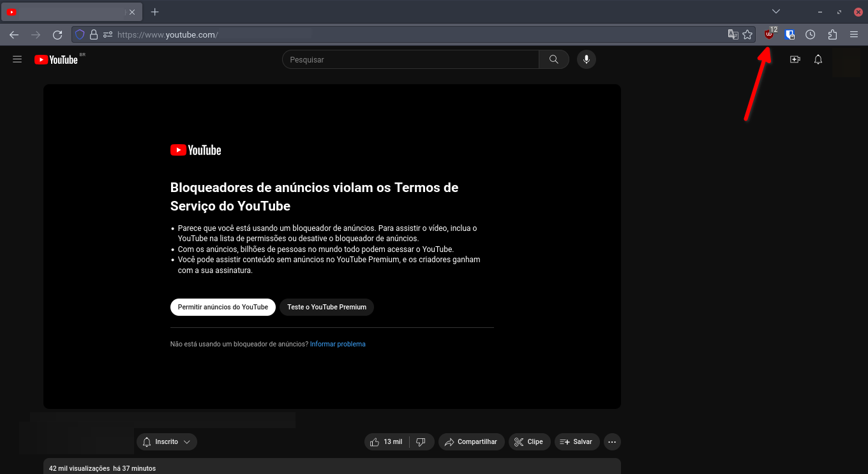Select the YouTube tab
The height and width of the screenshot is (474, 868).
71,11
